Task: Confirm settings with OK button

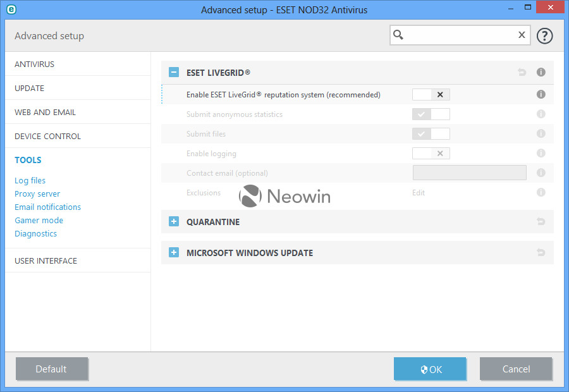Action: 430,369
